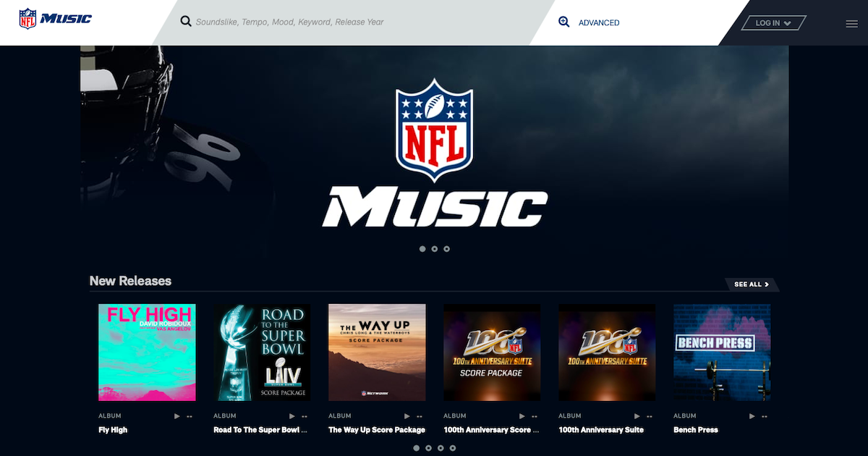868x456 pixels.
Task: Open 100th Anniversary Suite album cover
Action: point(607,352)
